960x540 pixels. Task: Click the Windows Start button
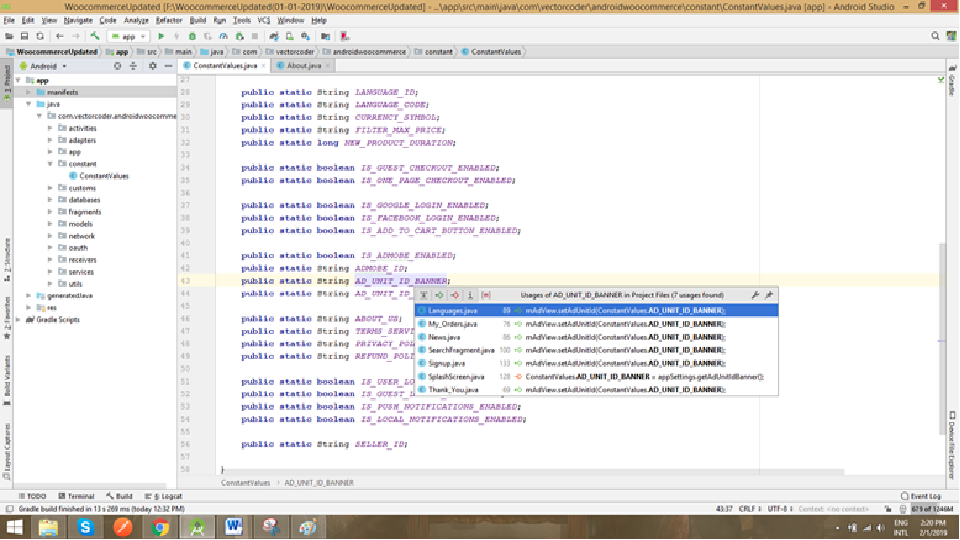pyautogui.click(x=13, y=527)
